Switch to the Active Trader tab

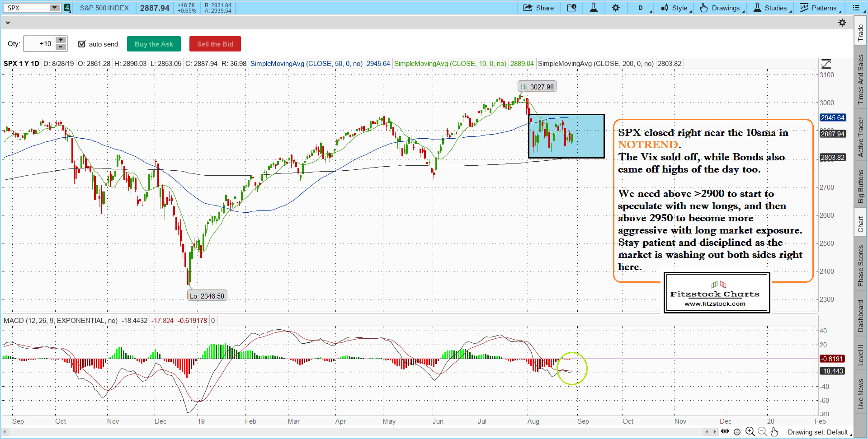tap(860, 137)
